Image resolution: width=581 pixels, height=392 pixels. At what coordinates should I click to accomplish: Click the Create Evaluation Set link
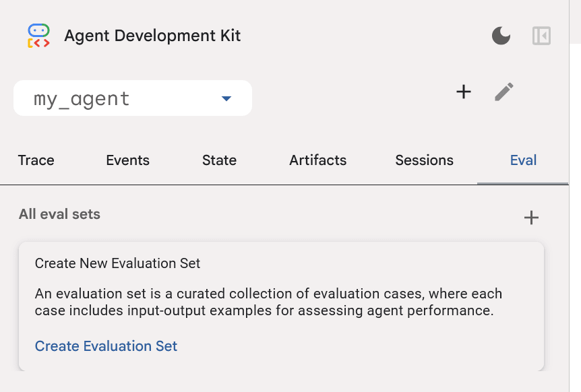click(106, 346)
